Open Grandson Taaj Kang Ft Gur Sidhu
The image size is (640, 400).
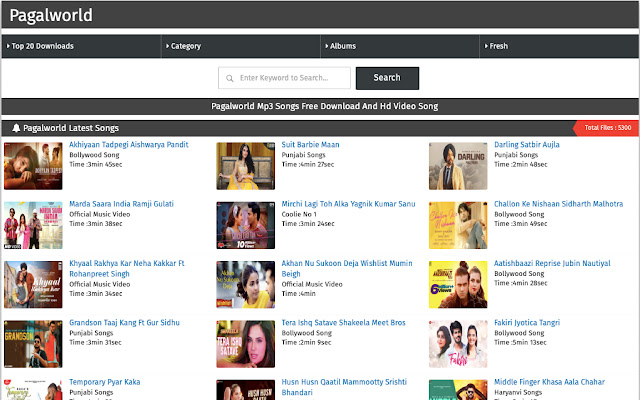click(124, 322)
